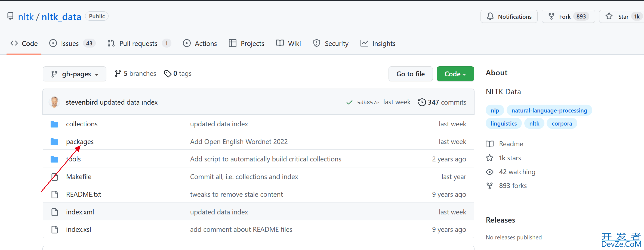Click the Notifications bell button

tap(509, 17)
